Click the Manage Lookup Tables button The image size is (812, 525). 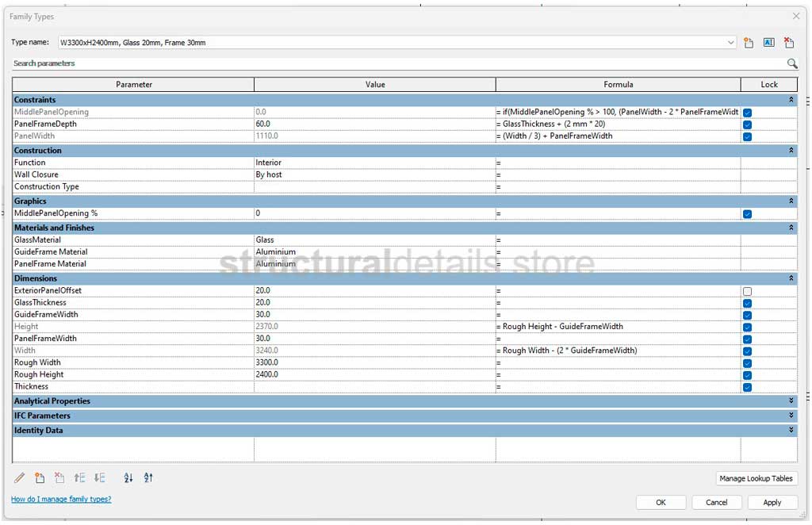click(755, 478)
